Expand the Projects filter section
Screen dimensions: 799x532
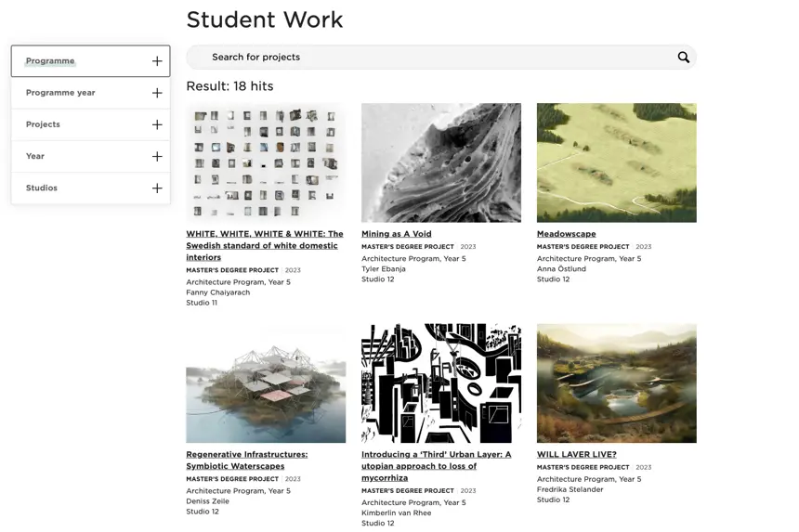[43, 124]
